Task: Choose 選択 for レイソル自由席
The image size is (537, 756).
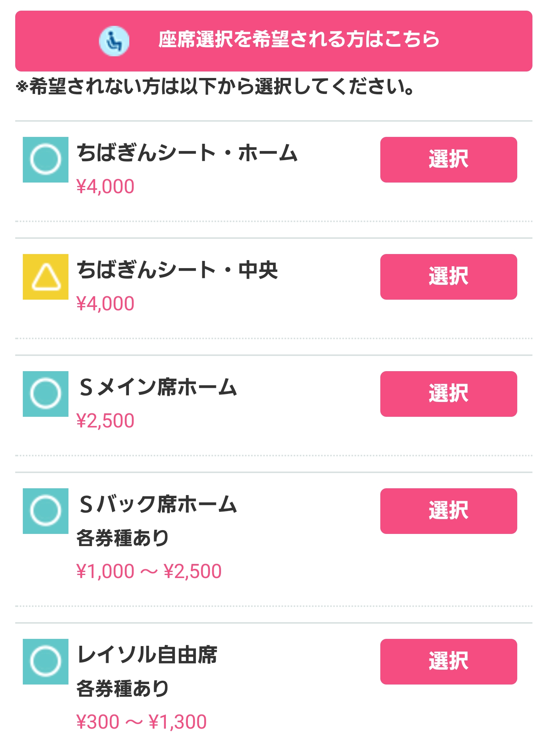Action: pyautogui.click(x=449, y=662)
